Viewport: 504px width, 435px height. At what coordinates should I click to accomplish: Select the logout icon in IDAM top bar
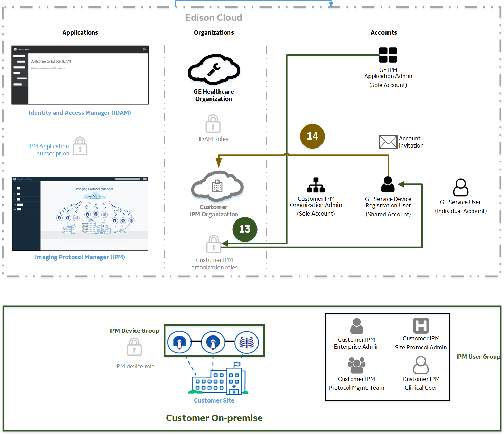tap(144, 49)
